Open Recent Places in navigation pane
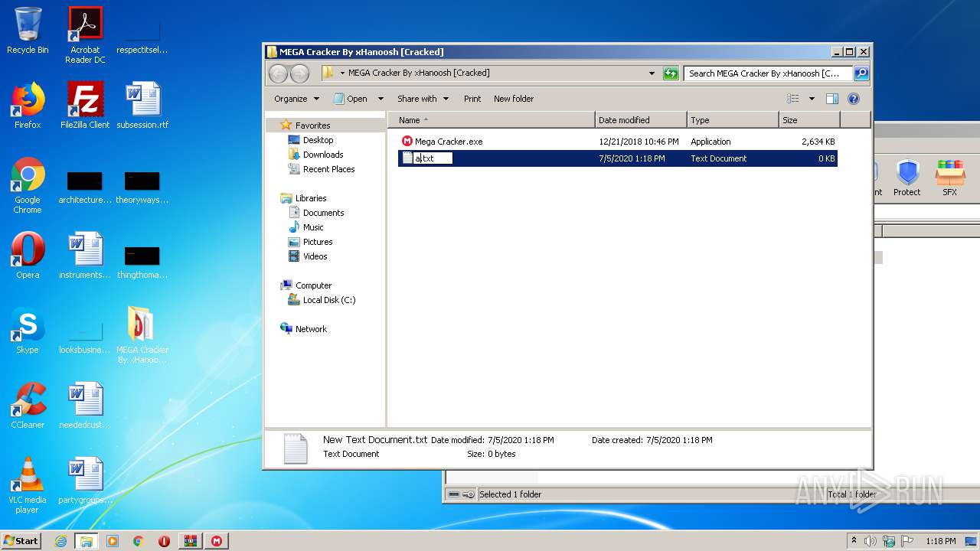 point(328,169)
